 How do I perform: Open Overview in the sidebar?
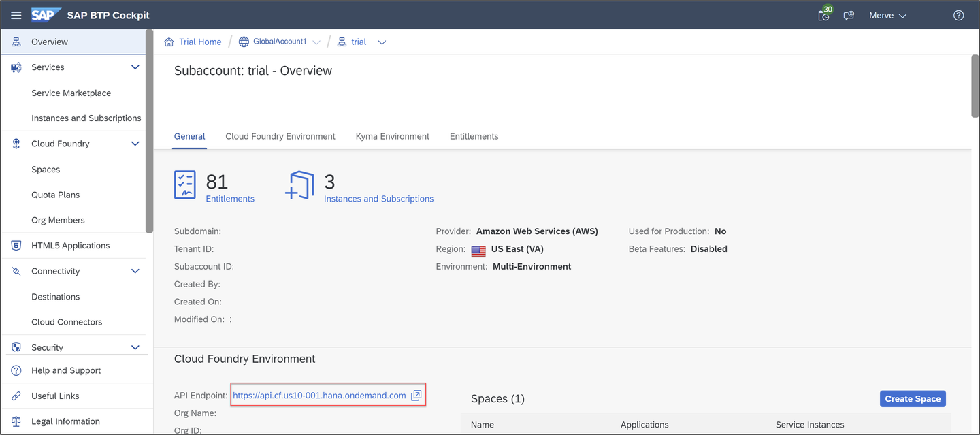73,42
